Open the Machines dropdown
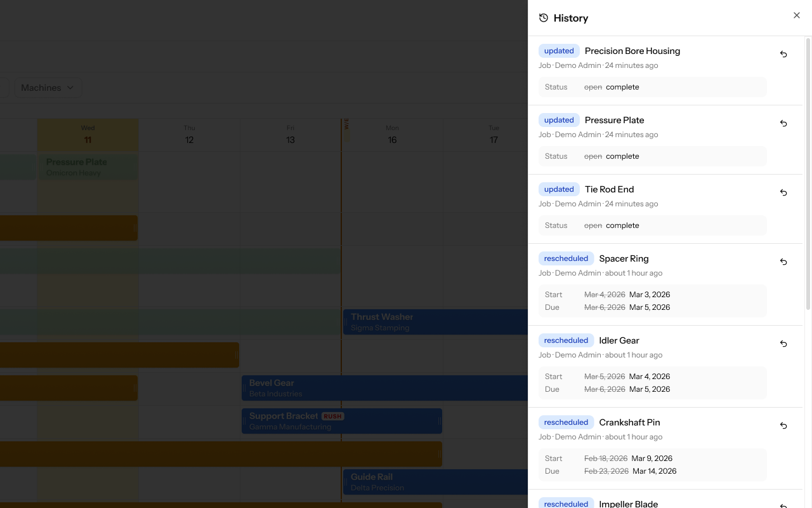Image resolution: width=812 pixels, height=508 pixels. (x=48, y=88)
